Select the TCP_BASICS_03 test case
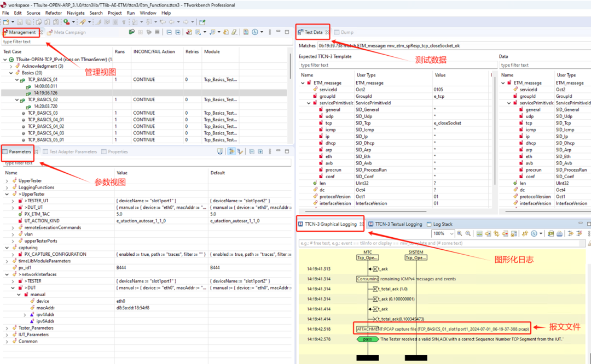Screen dimensions: 591x364 (x=43, y=113)
